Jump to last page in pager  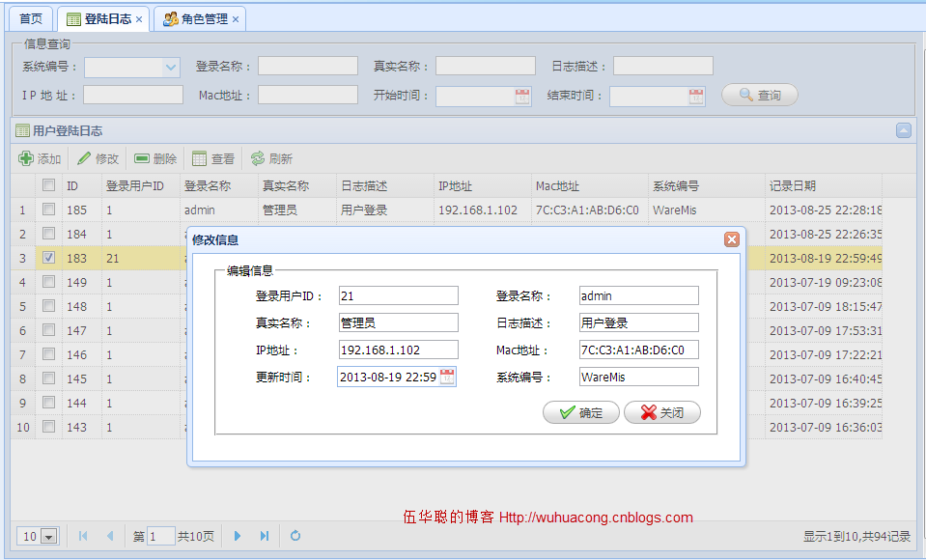265,536
